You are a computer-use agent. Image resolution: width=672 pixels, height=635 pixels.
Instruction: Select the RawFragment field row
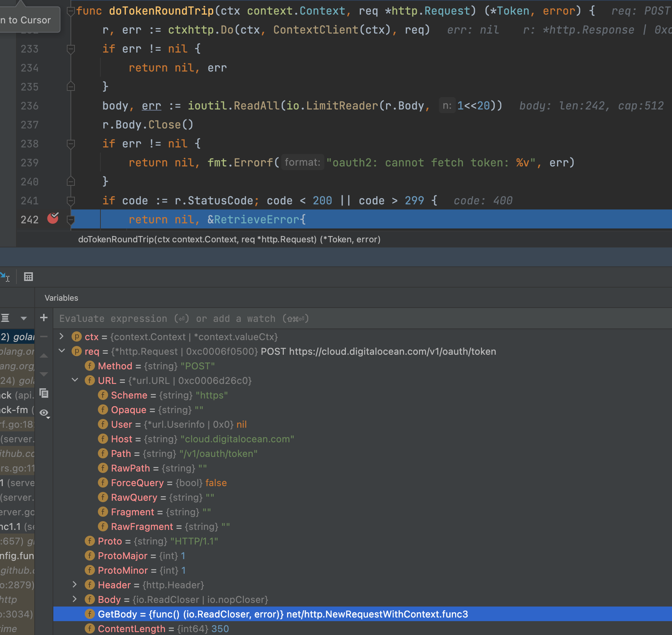click(362, 527)
